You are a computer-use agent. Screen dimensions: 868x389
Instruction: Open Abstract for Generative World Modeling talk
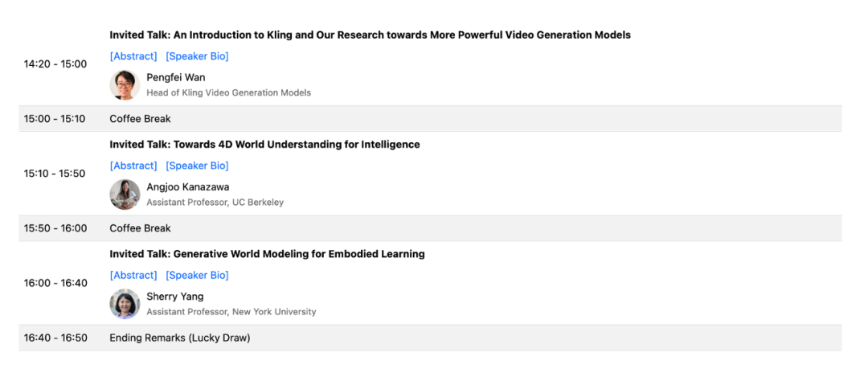(x=133, y=275)
